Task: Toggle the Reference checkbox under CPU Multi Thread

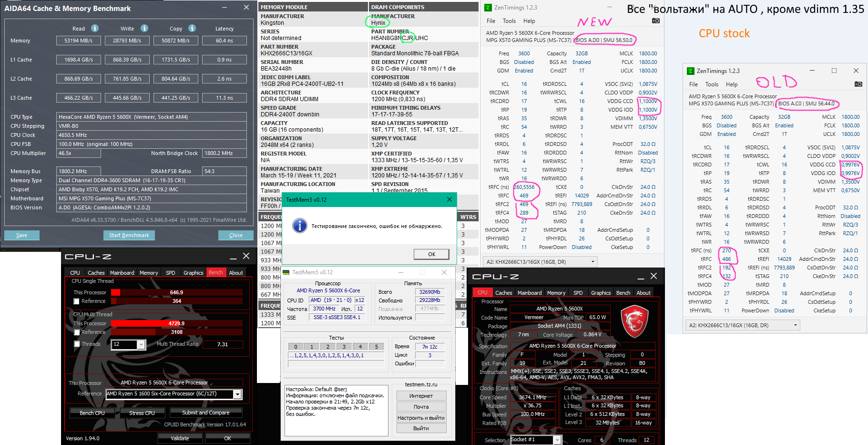Action: point(76,332)
